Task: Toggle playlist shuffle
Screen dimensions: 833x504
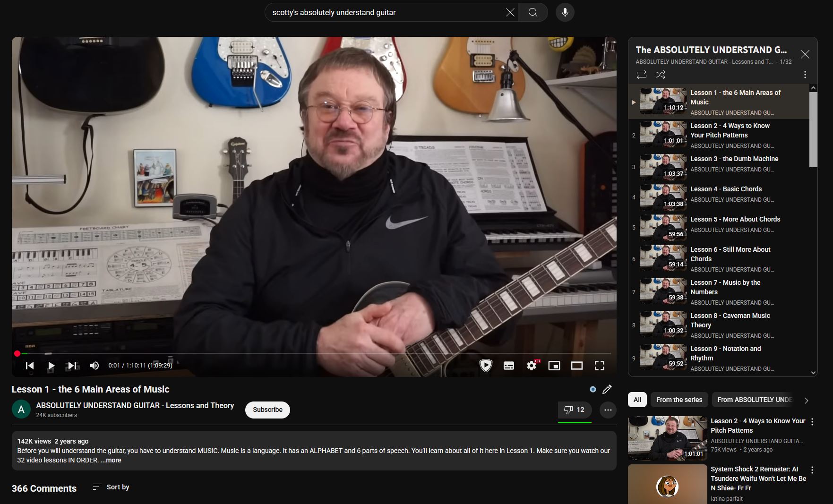Action: click(661, 75)
